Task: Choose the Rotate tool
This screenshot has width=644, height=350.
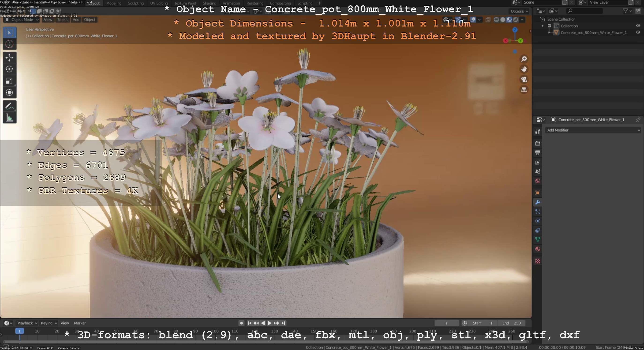Action: click(10, 69)
